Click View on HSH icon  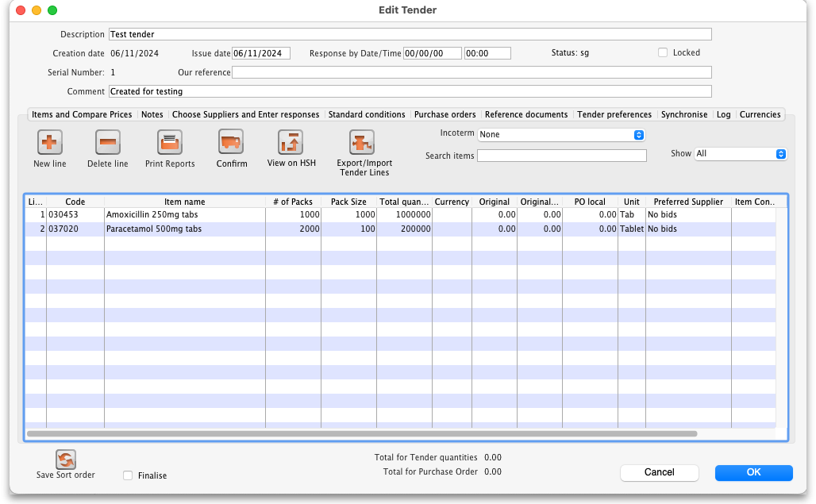(x=291, y=143)
